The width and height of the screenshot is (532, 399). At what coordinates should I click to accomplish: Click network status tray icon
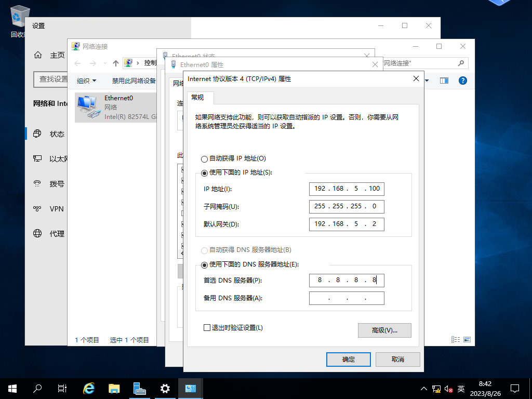coord(436,389)
